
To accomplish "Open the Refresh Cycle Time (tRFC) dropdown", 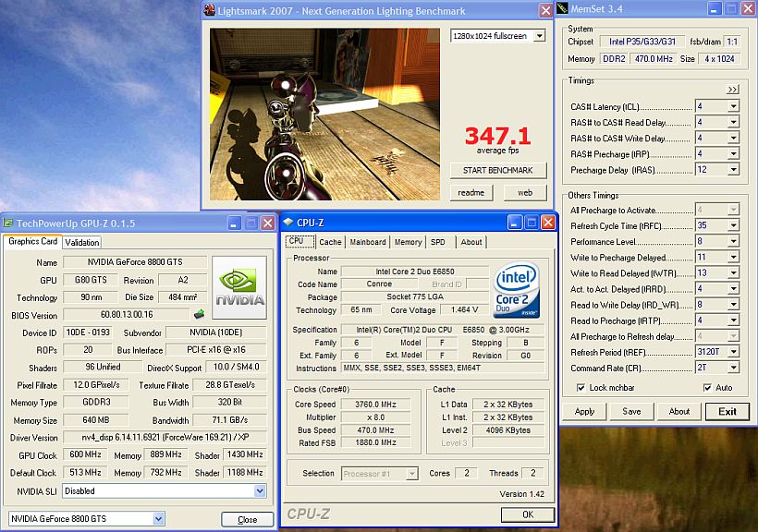I will (x=733, y=225).
